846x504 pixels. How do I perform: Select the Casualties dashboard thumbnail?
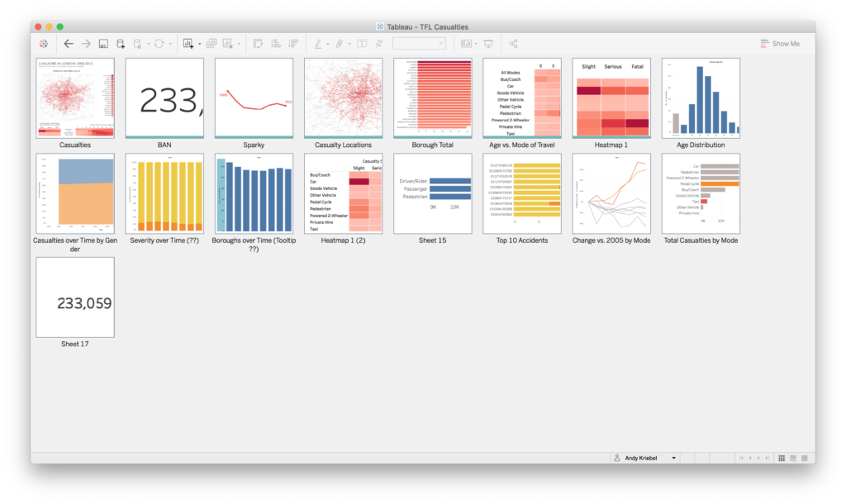coord(75,98)
